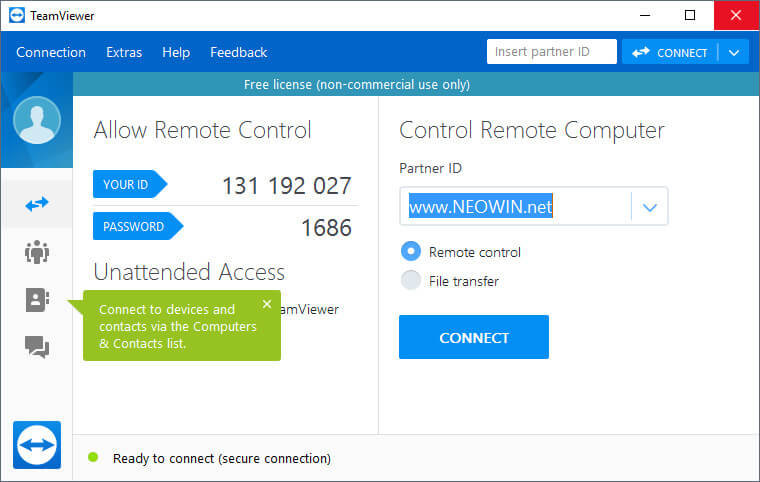Open the user profile avatar
Screen dimensions: 760x482
(x=37, y=120)
